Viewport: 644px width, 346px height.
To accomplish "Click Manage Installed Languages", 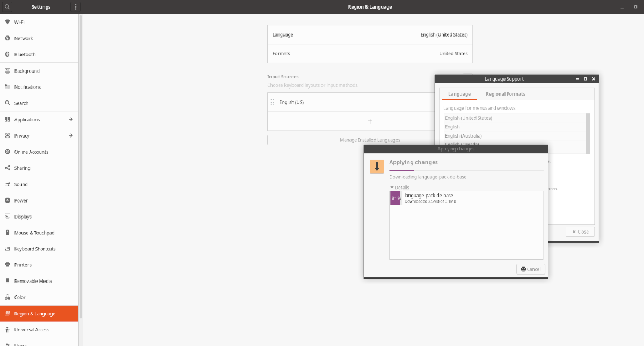I will 369,139.
